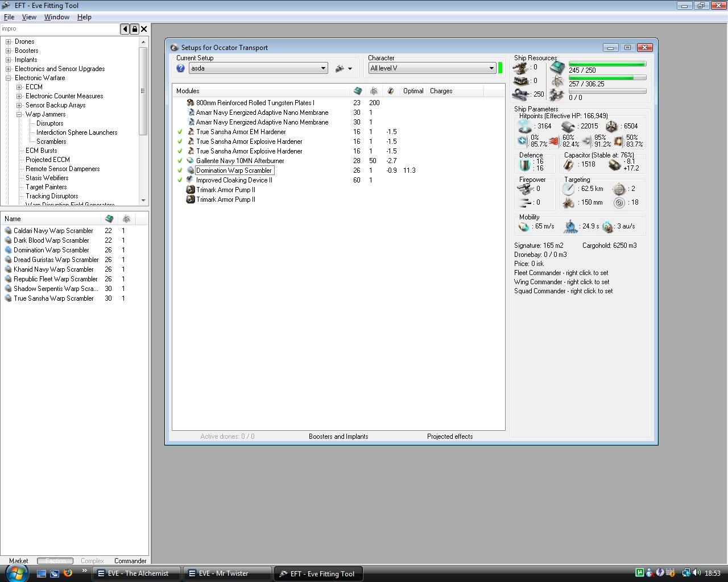Open Projected effects panel
Image resolution: width=728 pixels, height=582 pixels.
tap(450, 436)
